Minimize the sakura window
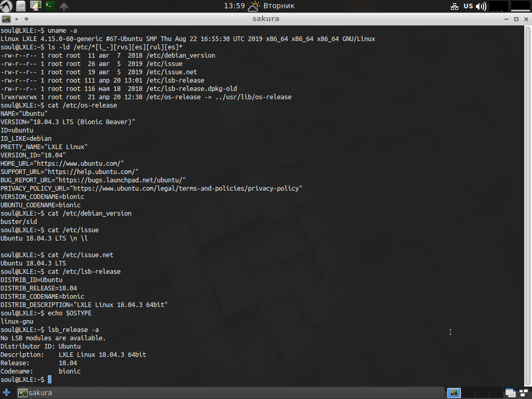This screenshot has width=532, height=399. [507, 19]
